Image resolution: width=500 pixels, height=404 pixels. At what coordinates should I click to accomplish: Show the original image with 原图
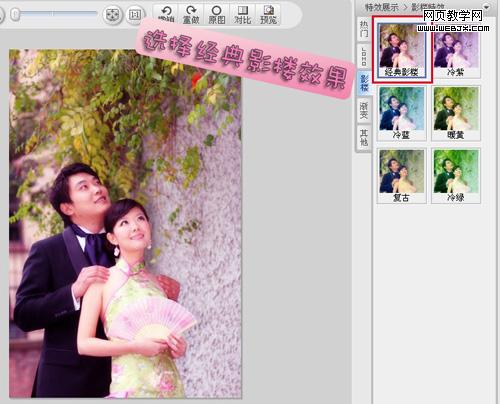click(x=217, y=15)
